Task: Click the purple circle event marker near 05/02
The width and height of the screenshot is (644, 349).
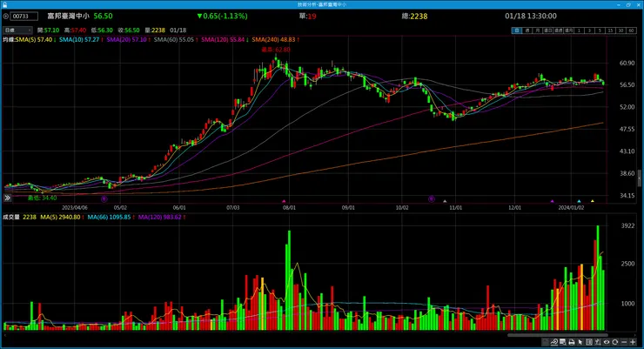Action: pos(104,199)
